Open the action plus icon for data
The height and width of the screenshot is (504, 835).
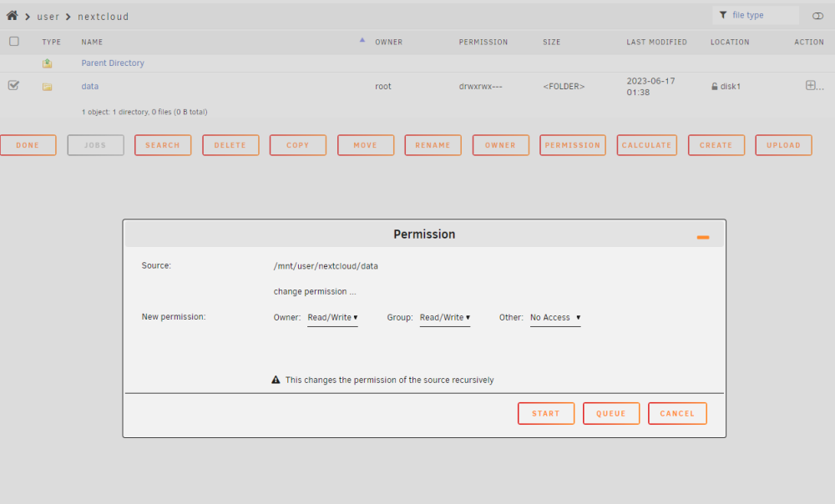coord(811,85)
